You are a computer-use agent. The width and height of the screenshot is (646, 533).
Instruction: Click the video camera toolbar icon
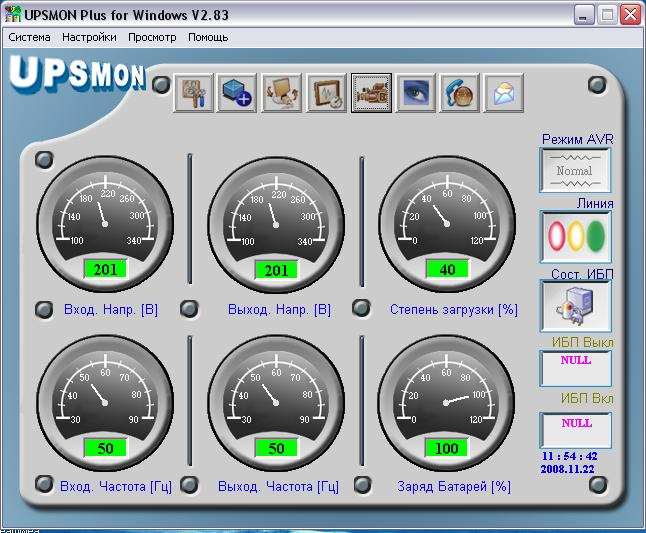pyautogui.click(x=371, y=93)
